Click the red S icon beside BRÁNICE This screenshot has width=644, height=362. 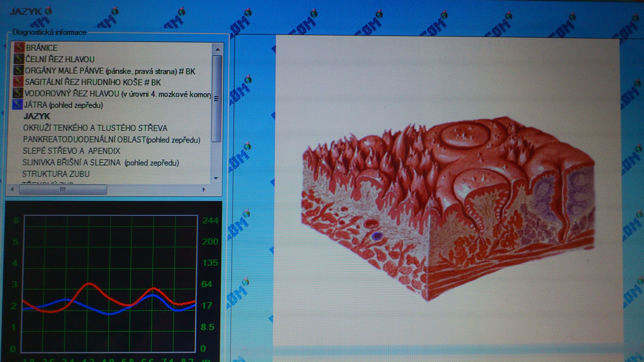coord(19,48)
